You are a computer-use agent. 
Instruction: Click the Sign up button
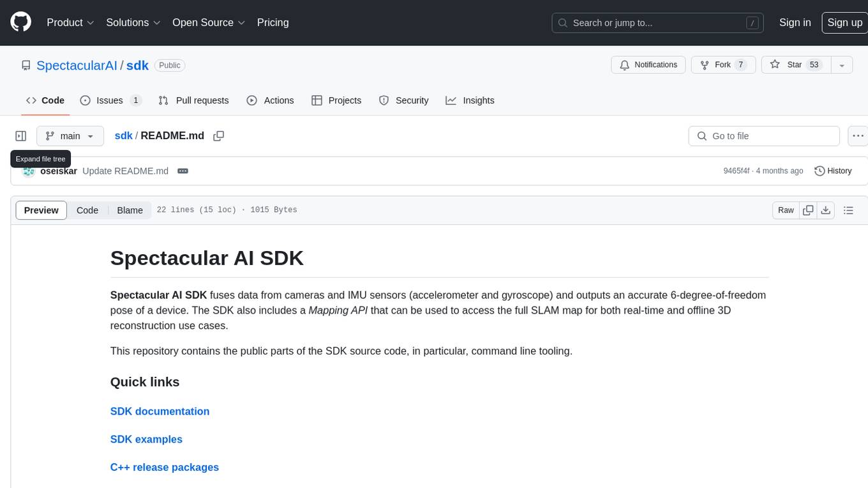[844, 22]
